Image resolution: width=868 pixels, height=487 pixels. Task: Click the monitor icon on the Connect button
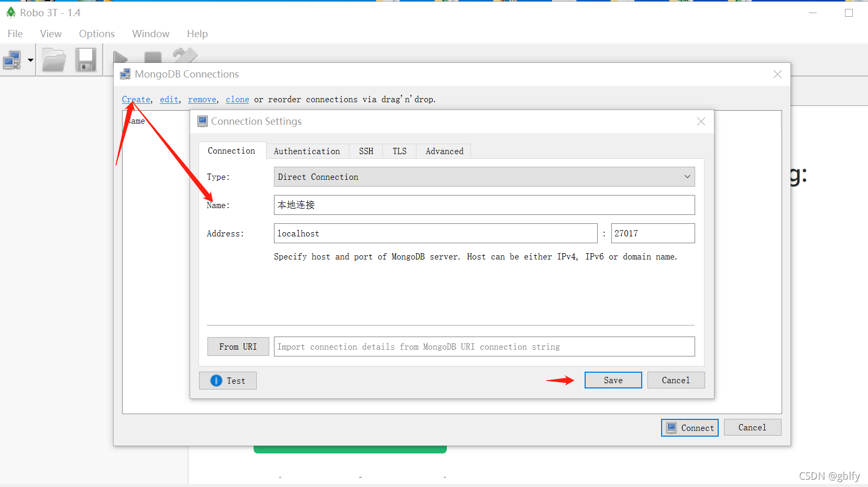pyautogui.click(x=672, y=428)
